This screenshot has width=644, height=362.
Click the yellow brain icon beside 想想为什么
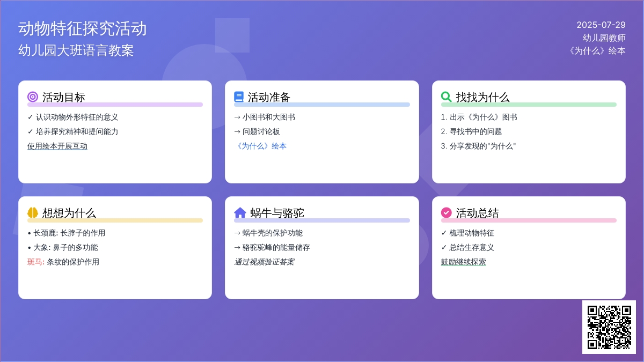pyautogui.click(x=33, y=213)
